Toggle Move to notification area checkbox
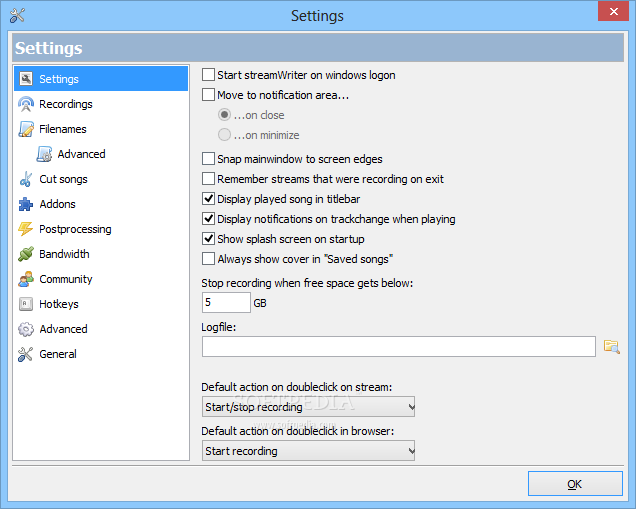The width and height of the screenshot is (636, 509). pos(208,94)
